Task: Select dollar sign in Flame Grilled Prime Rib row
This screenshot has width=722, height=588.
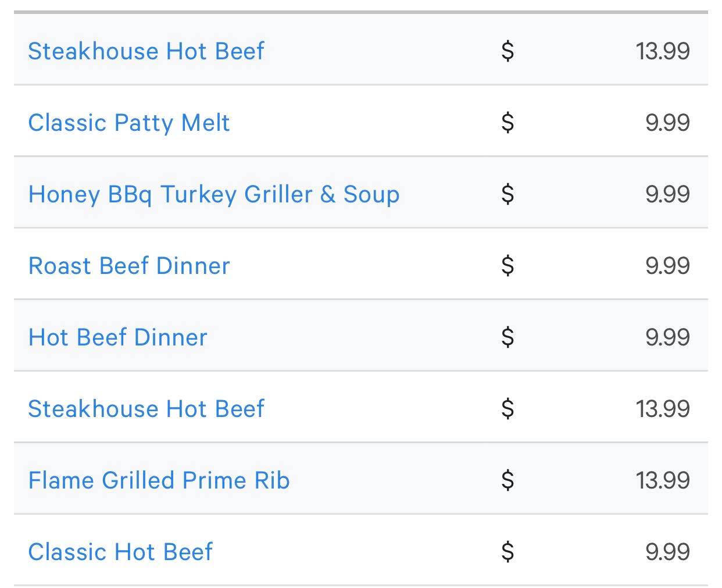Action: 507,480
